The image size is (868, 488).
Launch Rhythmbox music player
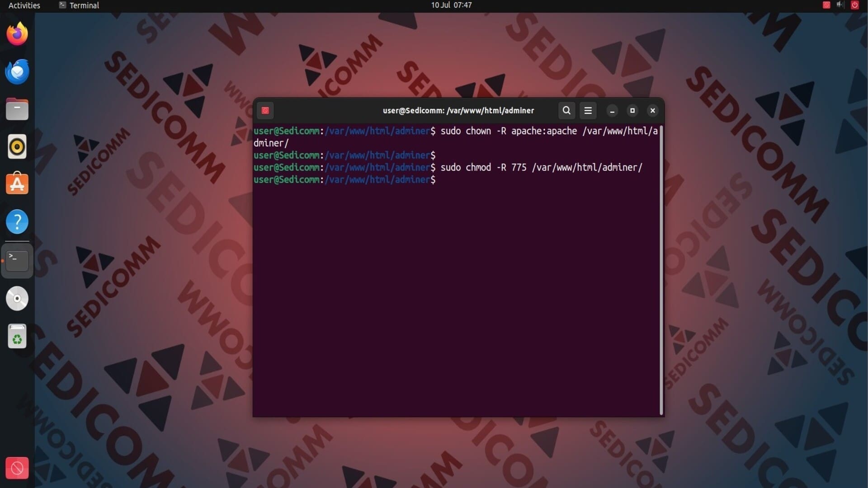pyautogui.click(x=17, y=146)
